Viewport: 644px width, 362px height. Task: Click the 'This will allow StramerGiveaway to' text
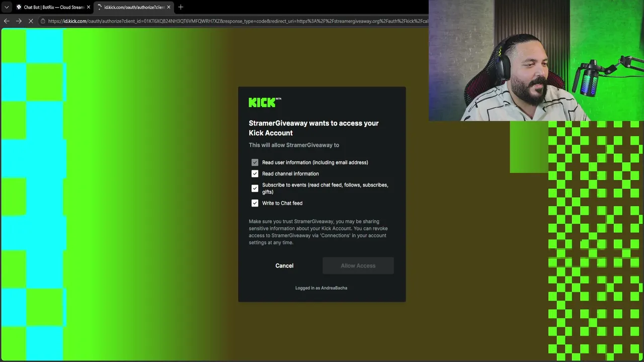294,145
